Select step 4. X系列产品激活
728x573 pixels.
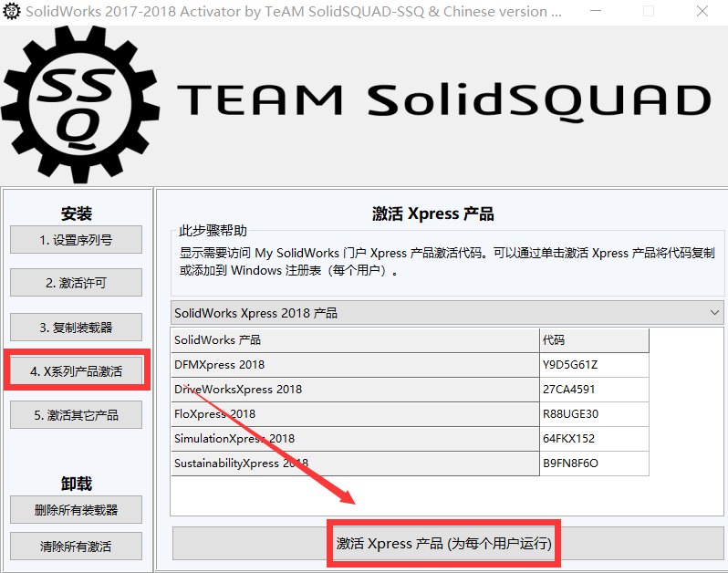point(76,371)
